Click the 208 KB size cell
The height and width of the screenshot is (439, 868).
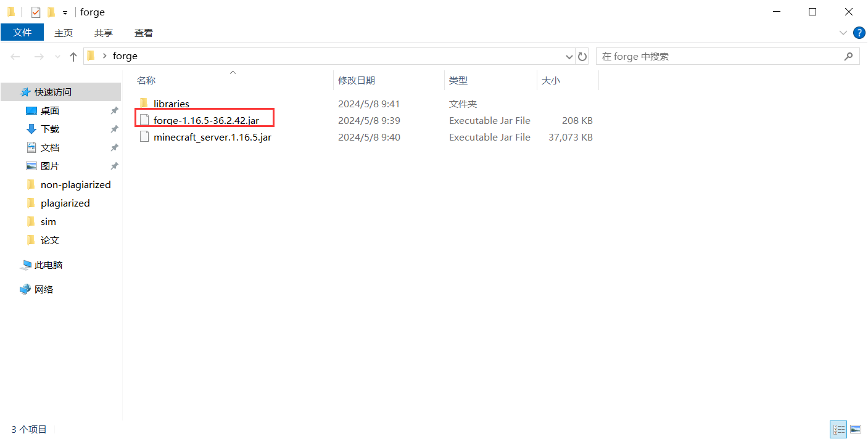click(577, 120)
